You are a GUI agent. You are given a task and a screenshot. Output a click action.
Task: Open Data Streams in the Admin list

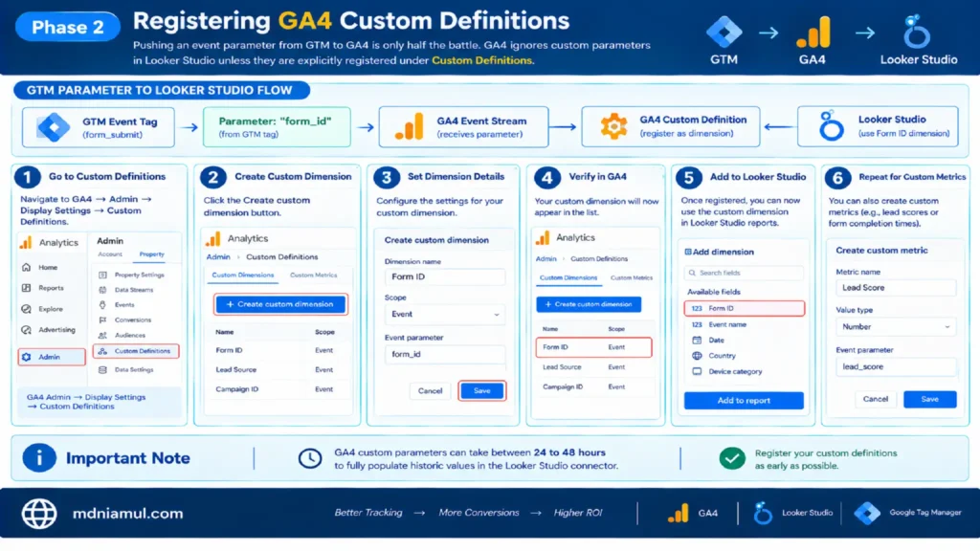pyautogui.click(x=126, y=290)
